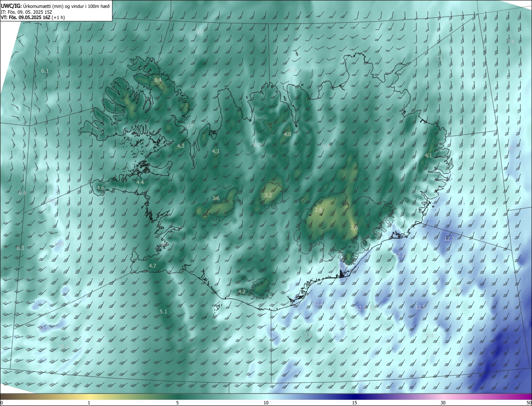Click the 7.7 value label
532x406 pixels.
[190, 127]
